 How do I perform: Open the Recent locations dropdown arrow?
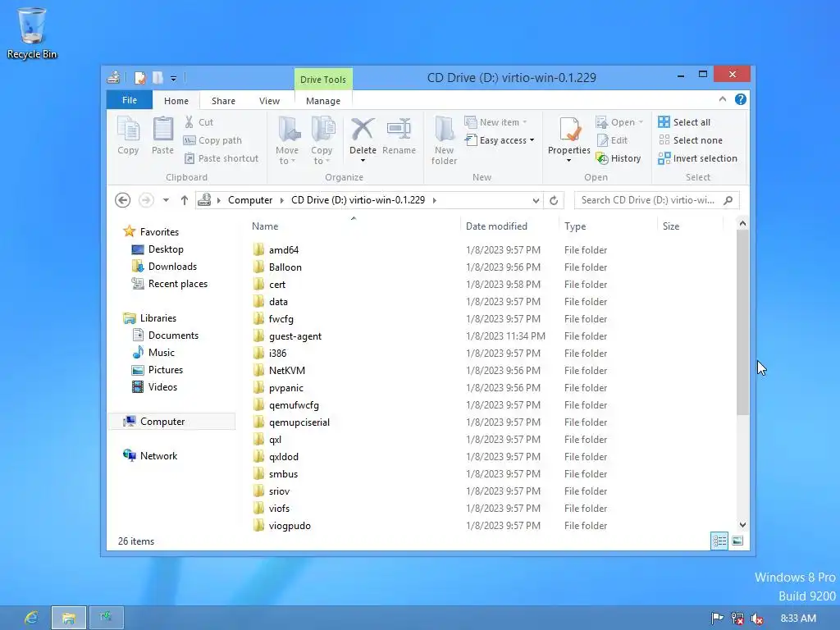tap(166, 200)
